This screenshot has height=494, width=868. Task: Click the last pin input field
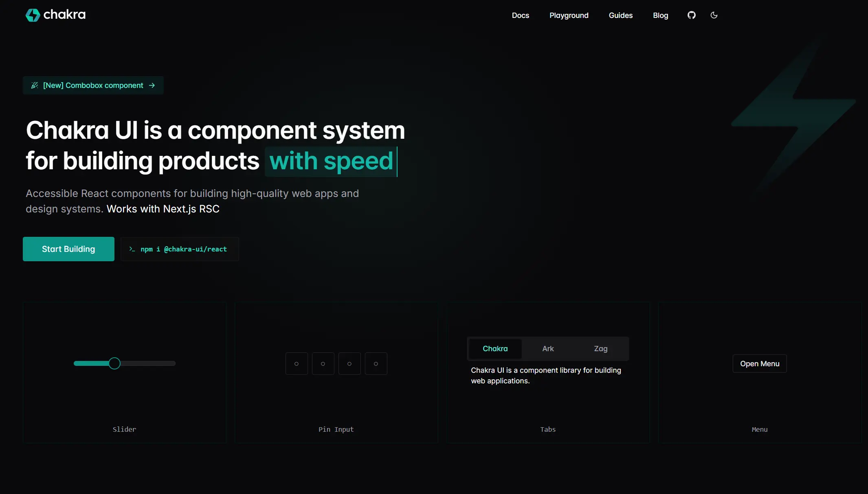click(x=376, y=363)
